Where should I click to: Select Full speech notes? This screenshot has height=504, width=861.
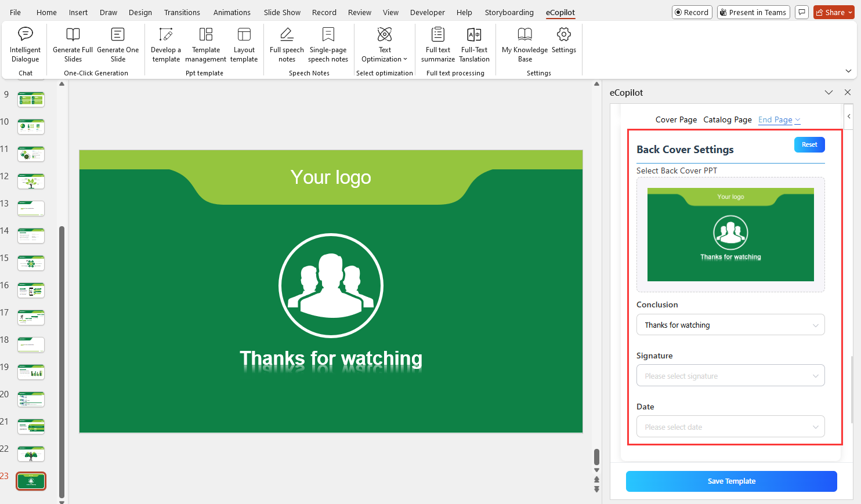(x=286, y=43)
